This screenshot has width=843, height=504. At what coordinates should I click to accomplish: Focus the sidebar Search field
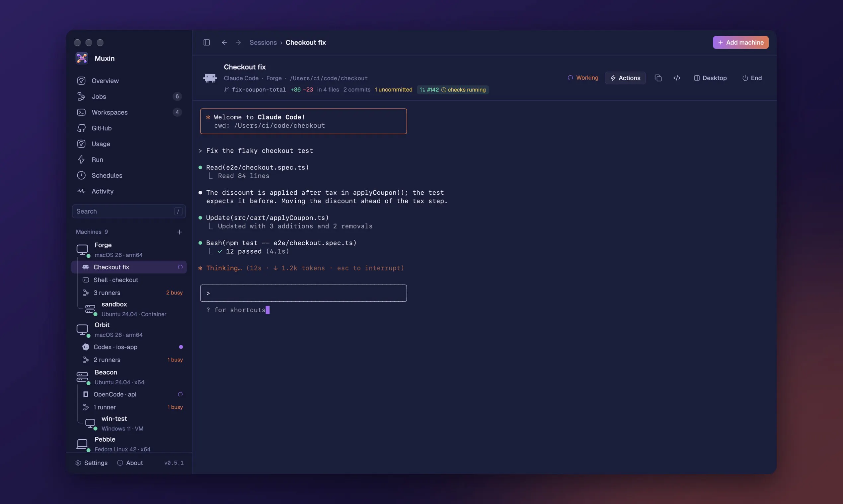tap(129, 211)
